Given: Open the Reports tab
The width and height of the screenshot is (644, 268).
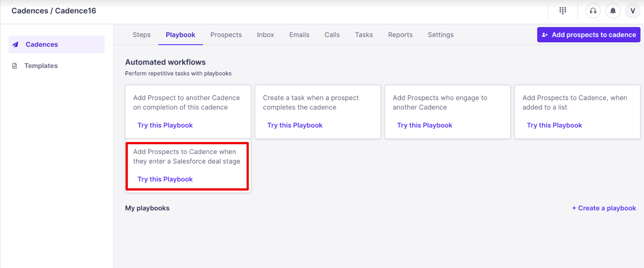Looking at the screenshot, I should [400, 35].
